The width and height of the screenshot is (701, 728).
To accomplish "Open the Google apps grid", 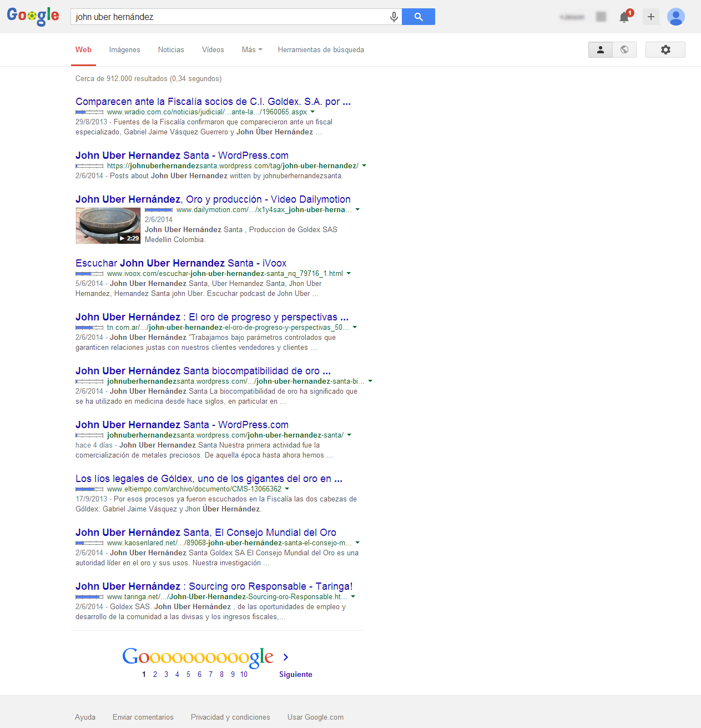I will [x=601, y=17].
